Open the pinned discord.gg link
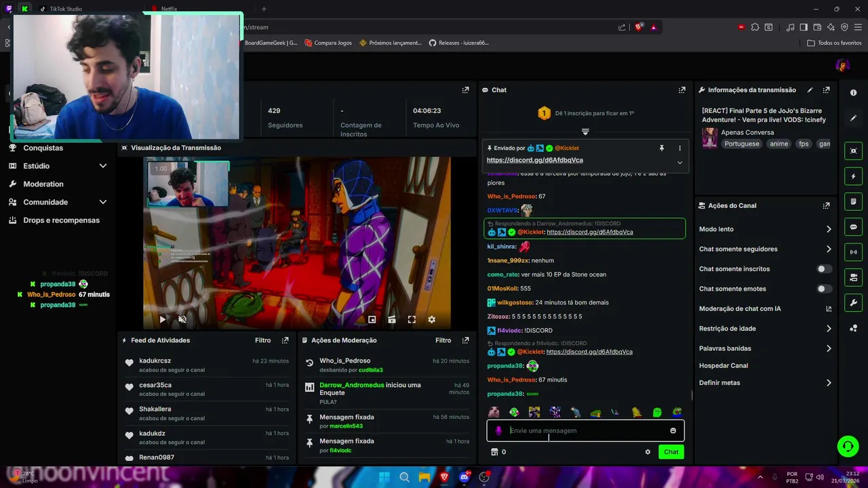This screenshot has height=488, width=868. 534,160
